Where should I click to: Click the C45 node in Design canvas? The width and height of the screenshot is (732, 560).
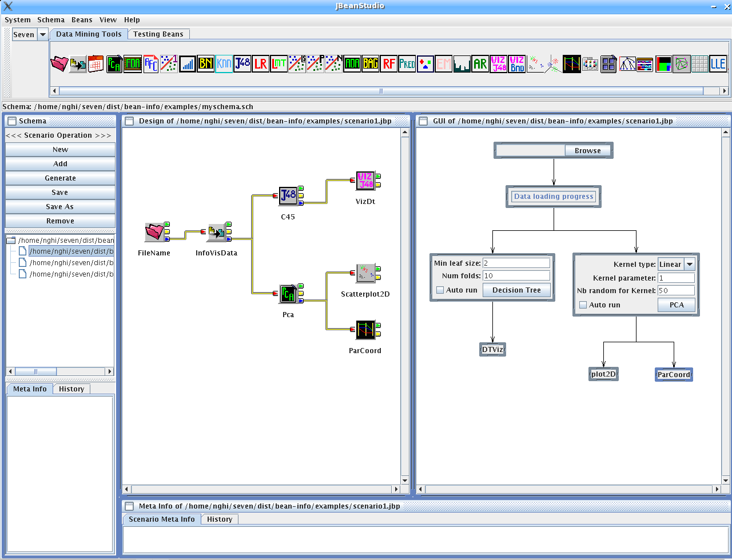pos(288,196)
